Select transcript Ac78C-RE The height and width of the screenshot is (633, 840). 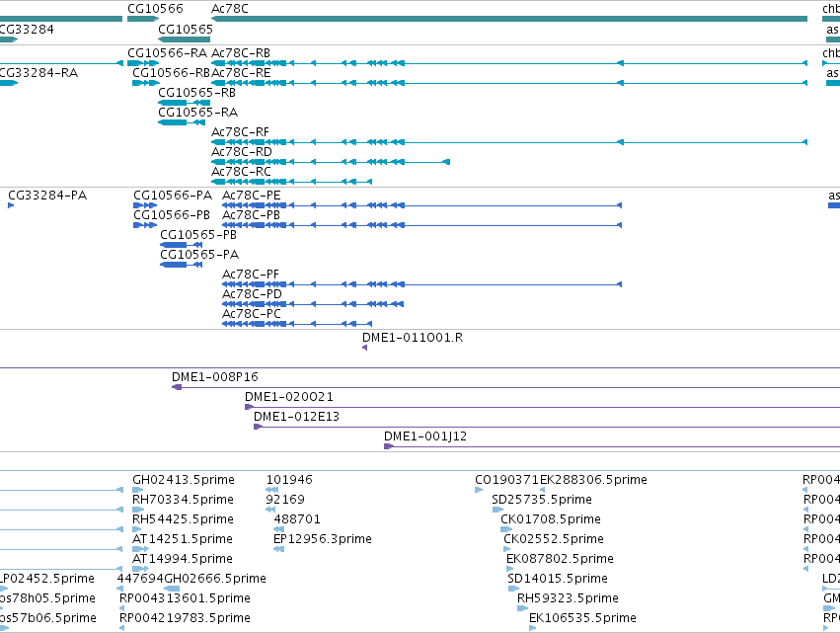pos(509,83)
